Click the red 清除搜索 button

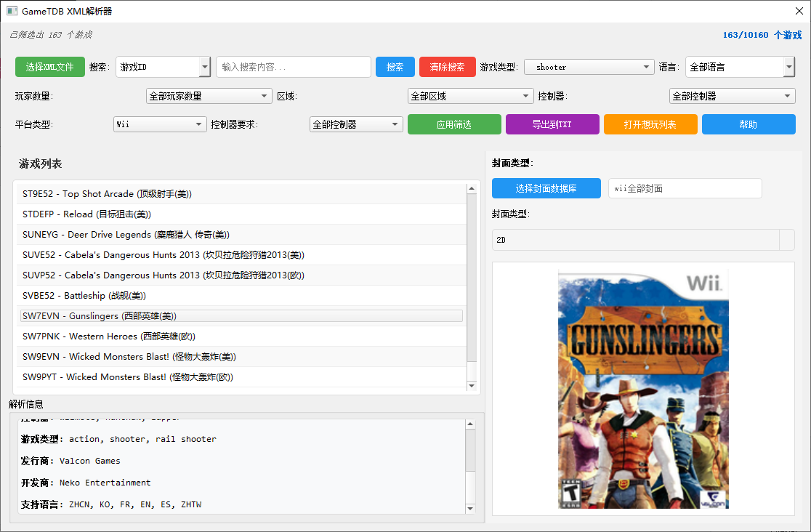point(448,67)
